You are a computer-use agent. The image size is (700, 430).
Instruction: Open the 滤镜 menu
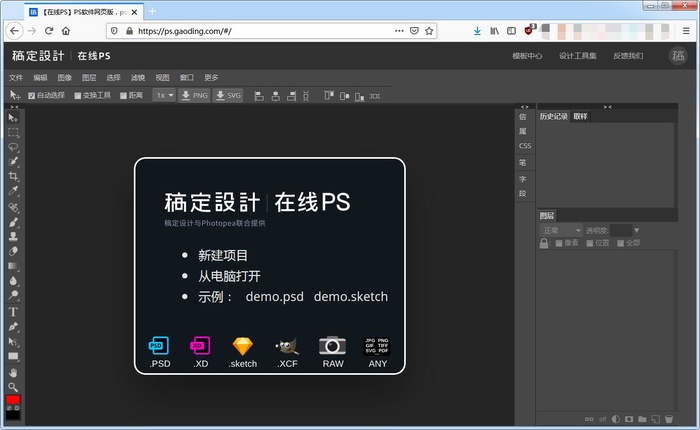[x=134, y=77]
